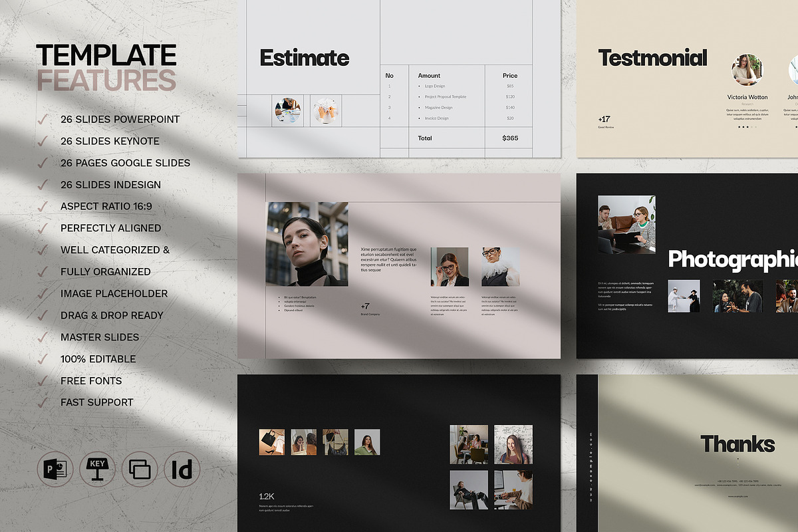Click the Template Features heading

(x=106, y=67)
